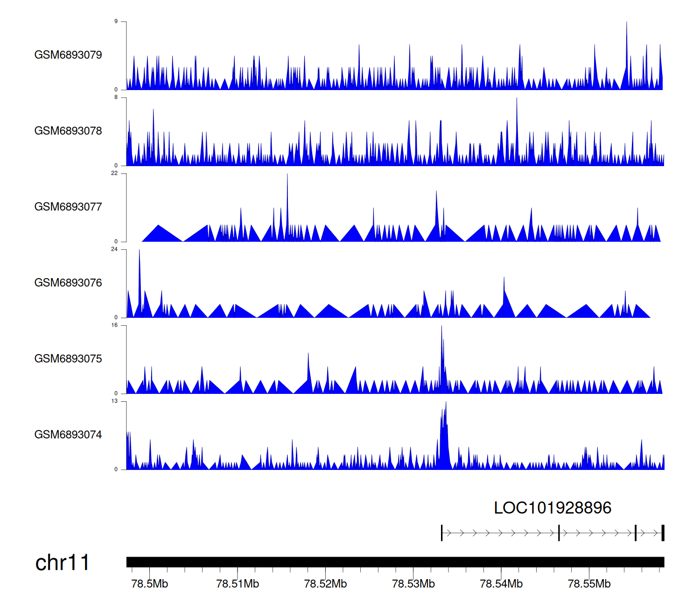Click the 78.54Mb position label
This screenshot has width=700, height=616.
[501, 584]
